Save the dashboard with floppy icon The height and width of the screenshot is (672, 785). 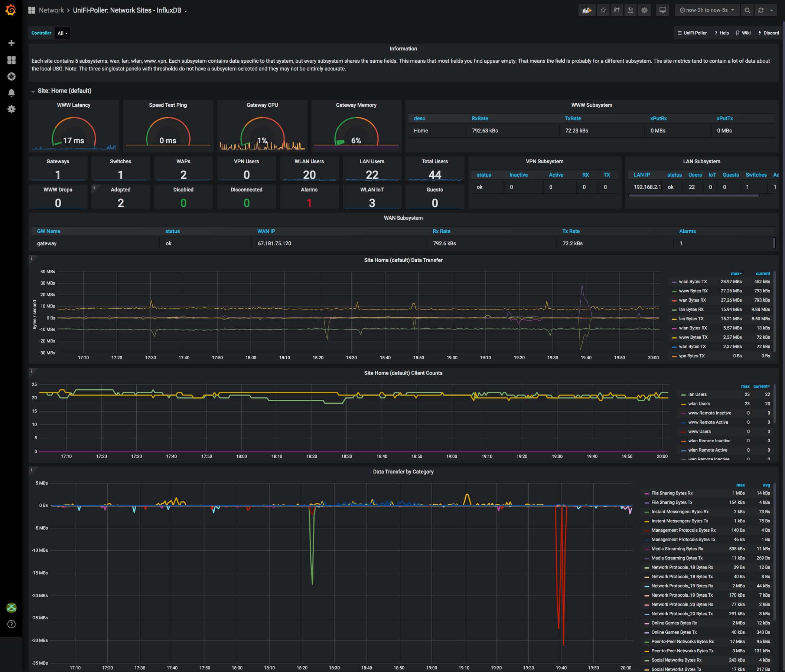(631, 10)
